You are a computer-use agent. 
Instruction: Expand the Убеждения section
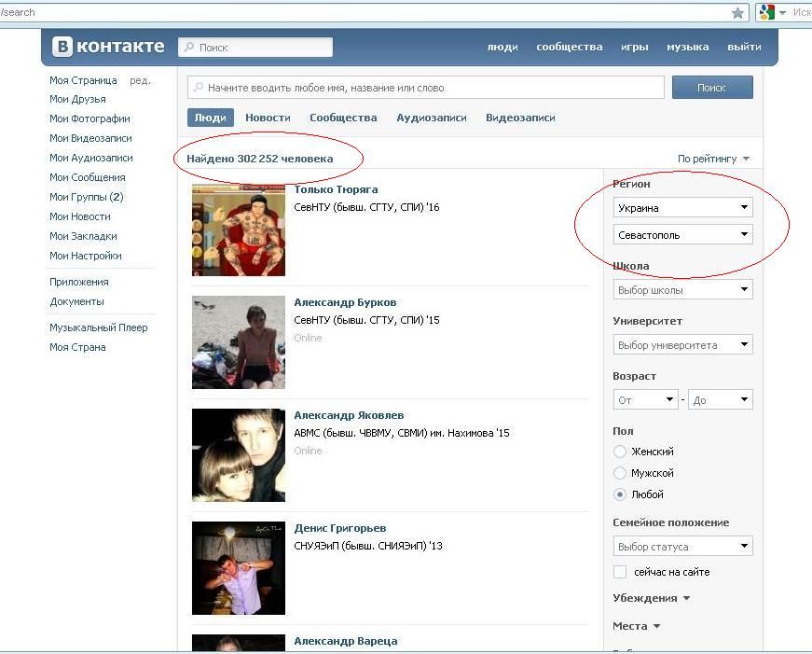(652, 598)
